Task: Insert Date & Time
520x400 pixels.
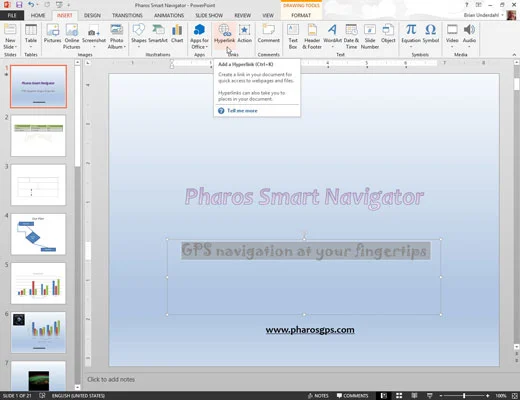Action: pos(351,36)
